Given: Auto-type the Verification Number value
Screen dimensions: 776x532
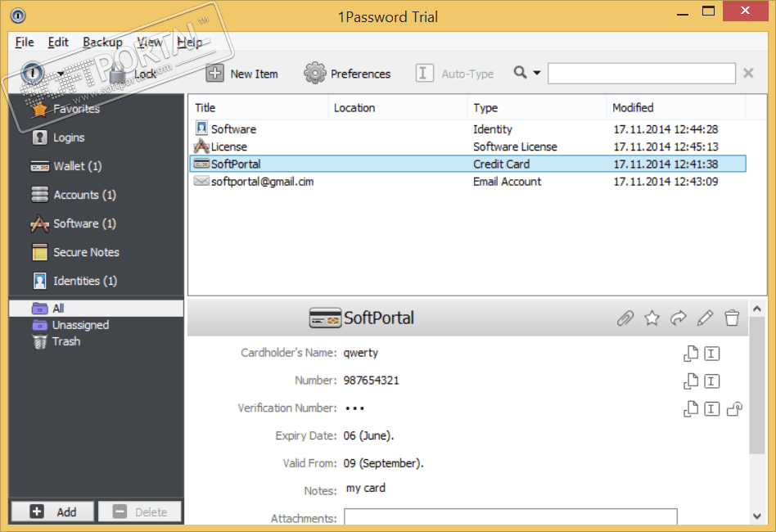Looking at the screenshot, I should [711, 409].
